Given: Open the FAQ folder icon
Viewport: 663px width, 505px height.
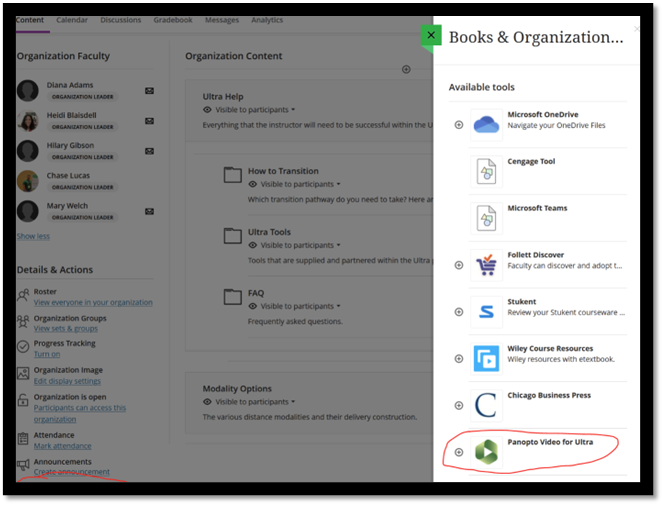Looking at the screenshot, I should (233, 296).
